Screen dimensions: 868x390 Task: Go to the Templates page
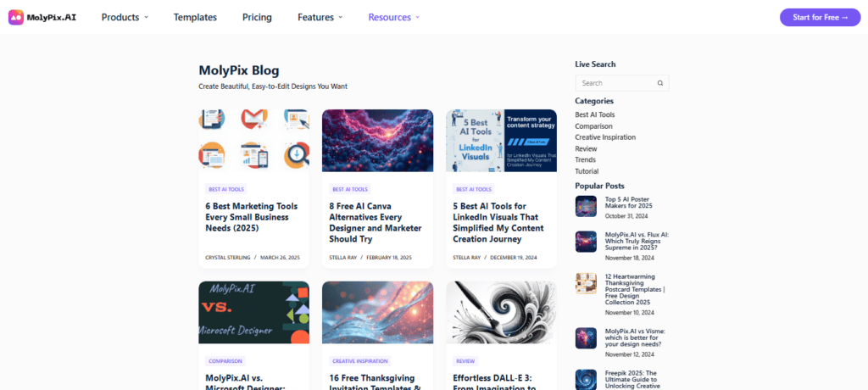pyautogui.click(x=195, y=17)
